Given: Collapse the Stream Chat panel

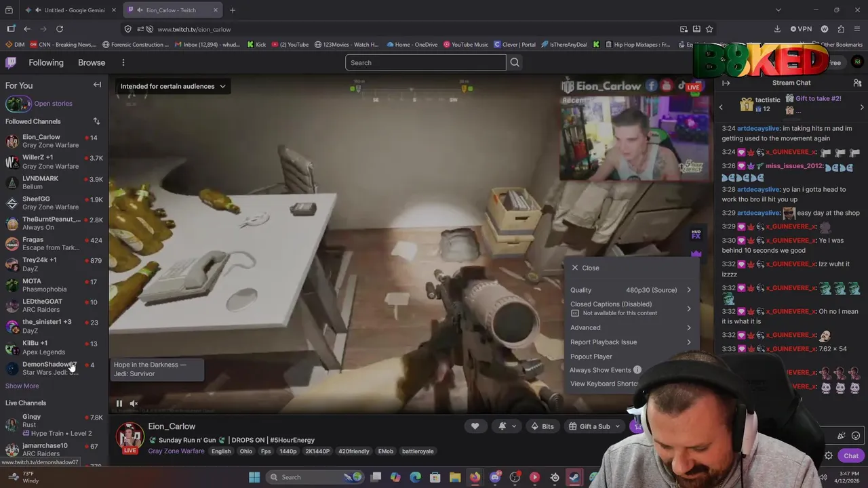Looking at the screenshot, I should click(726, 83).
